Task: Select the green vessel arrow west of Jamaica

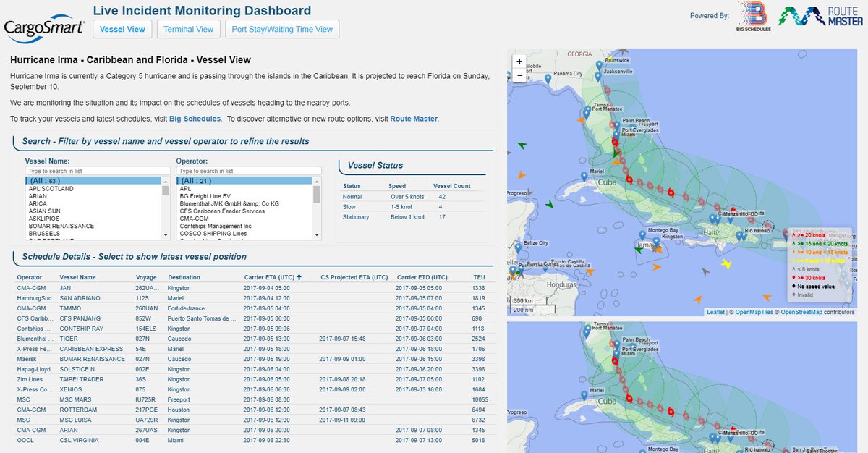Action: pyautogui.click(x=638, y=250)
